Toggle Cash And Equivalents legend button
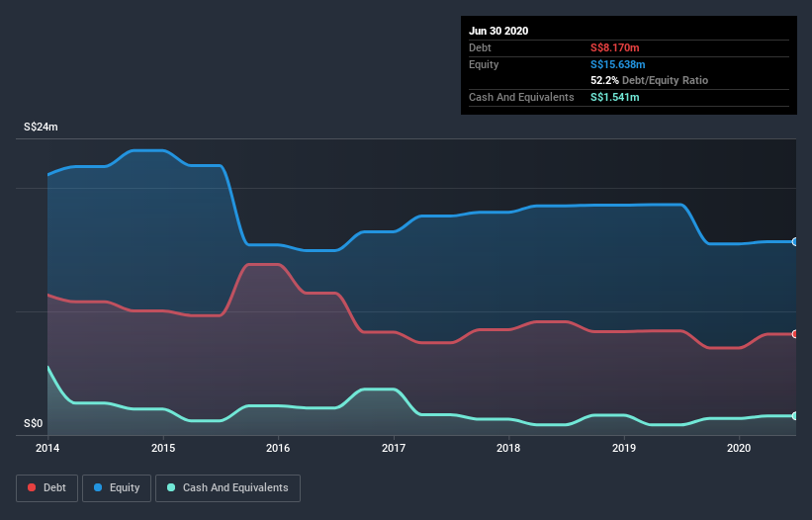 (x=227, y=488)
